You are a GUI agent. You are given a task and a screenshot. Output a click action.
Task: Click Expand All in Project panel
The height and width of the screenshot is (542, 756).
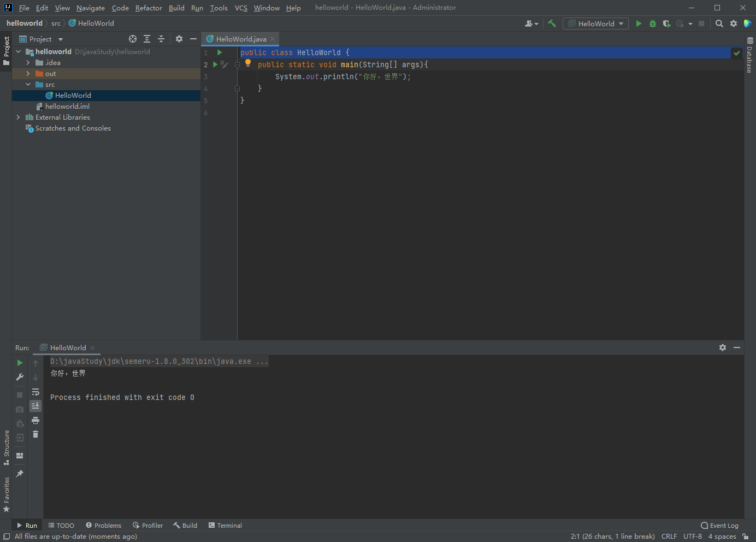point(147,39)
